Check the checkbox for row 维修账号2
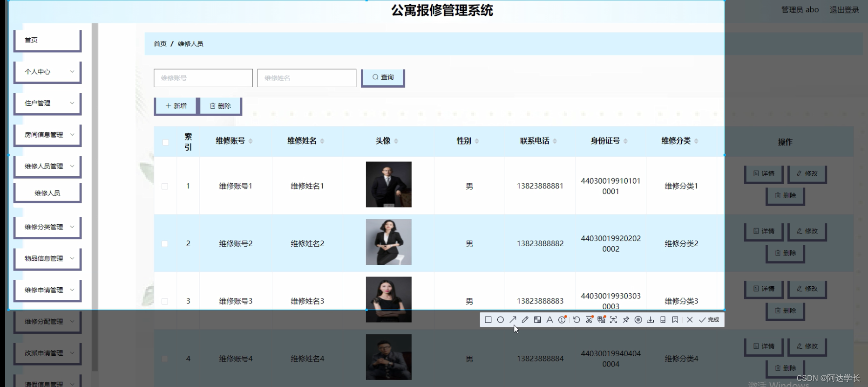The width and height of the screenshot is (868, 387). (165, 244)
